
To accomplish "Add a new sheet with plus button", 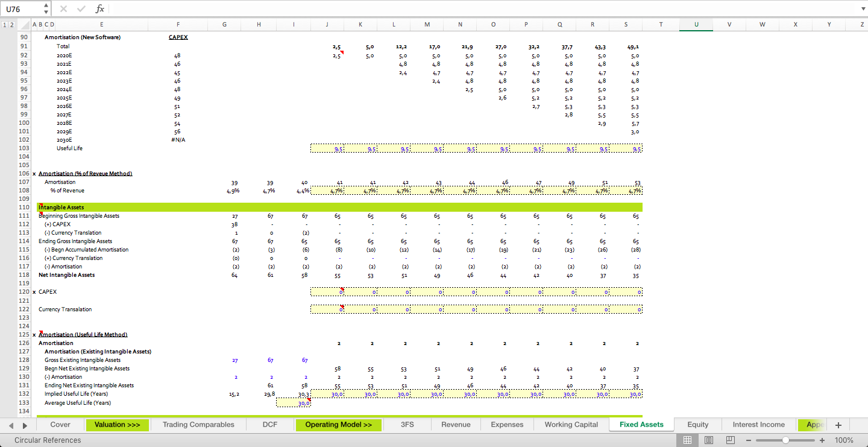I will coord(838,425).
